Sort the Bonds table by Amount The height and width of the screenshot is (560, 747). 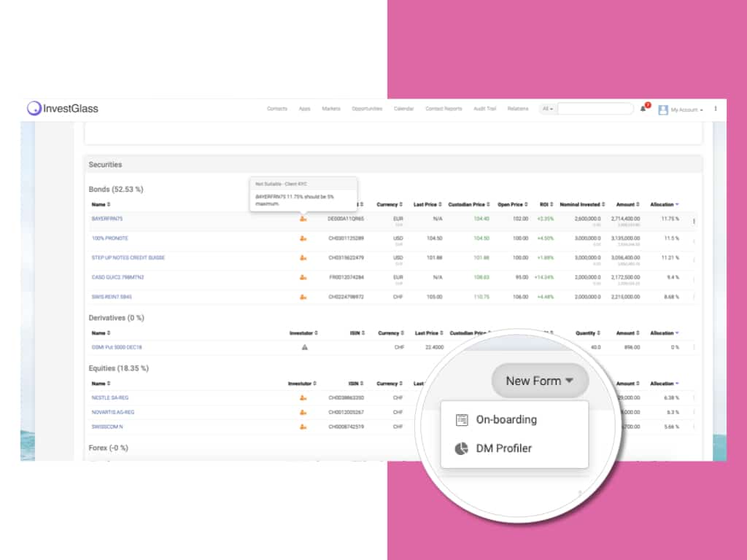(628, 205)
